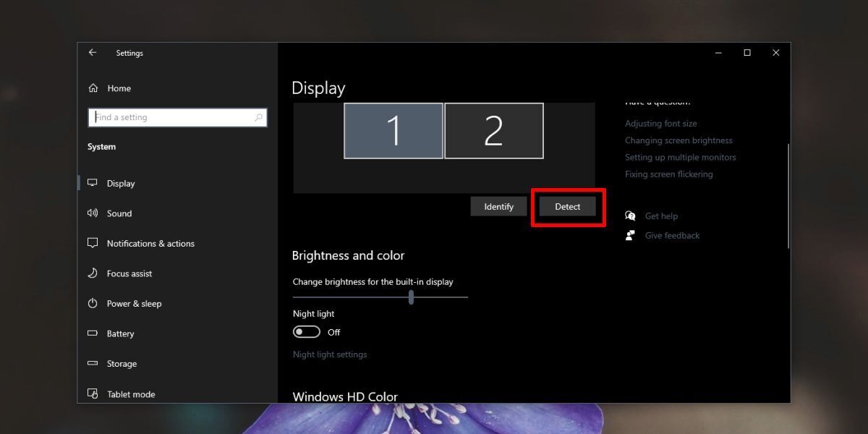868x434 pixels.
Task: Click the Identify button
Action: (498, 206)
